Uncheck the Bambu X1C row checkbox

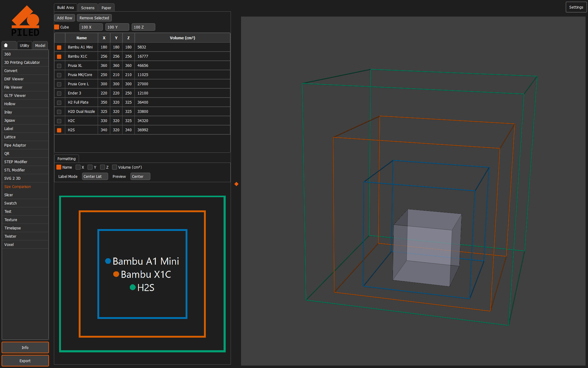[59, 56]
